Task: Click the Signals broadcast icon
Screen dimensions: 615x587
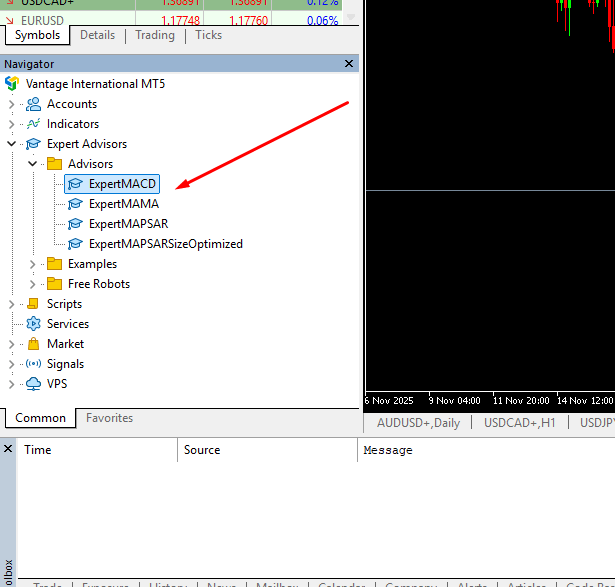Action: point(33,364)
